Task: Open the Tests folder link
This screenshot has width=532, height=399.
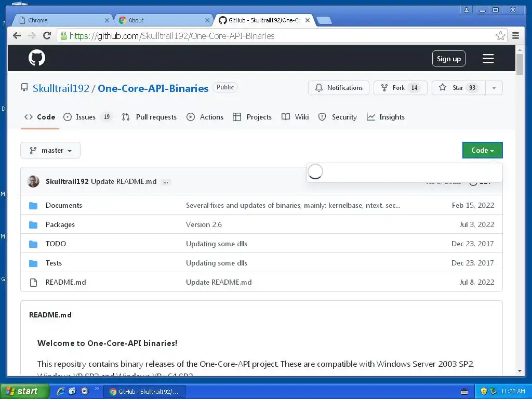Action: (x=54, y=263)
